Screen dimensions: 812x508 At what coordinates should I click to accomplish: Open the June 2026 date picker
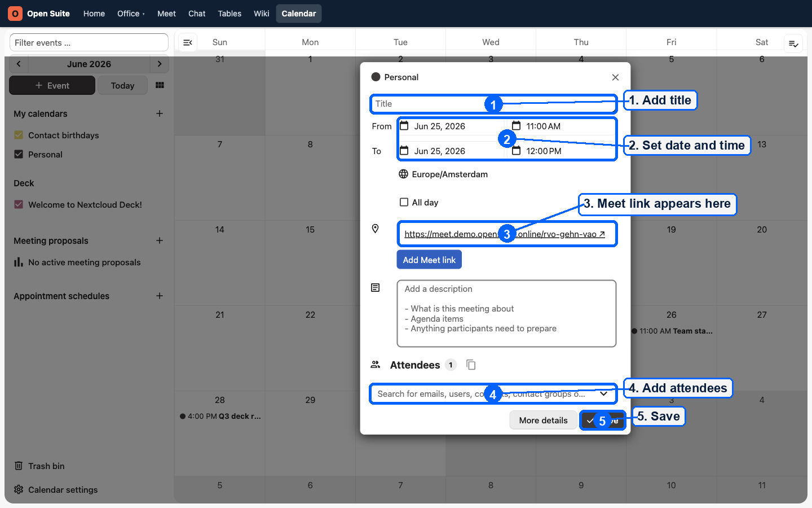click(x=89, y=64)
